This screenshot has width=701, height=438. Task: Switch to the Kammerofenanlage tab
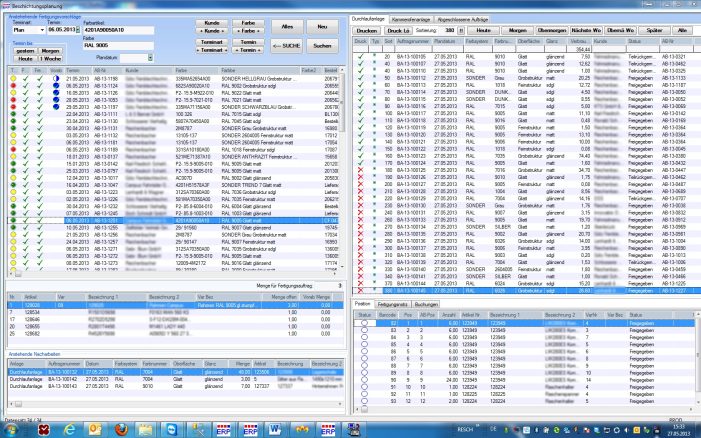pyautogui.click(x=410, y=20)
